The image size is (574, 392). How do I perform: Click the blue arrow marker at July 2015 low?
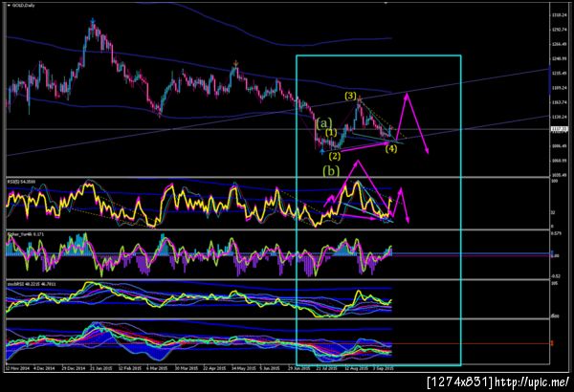321,151
